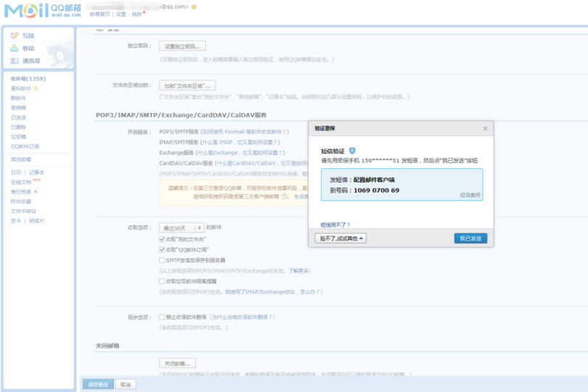588x392 pixels.
Task: Click the orange icon after the email address
Action: tap(194, 7)
